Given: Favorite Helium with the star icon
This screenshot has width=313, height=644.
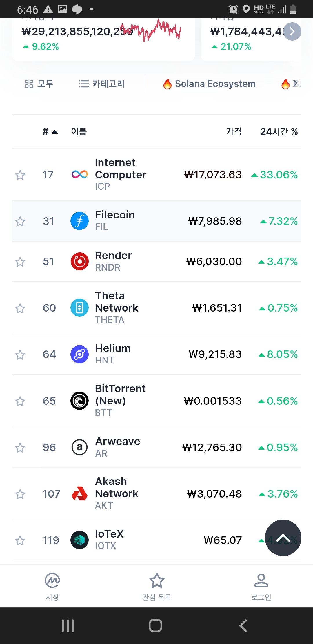Looking at the screenshot, I should (x=20, y=355).
